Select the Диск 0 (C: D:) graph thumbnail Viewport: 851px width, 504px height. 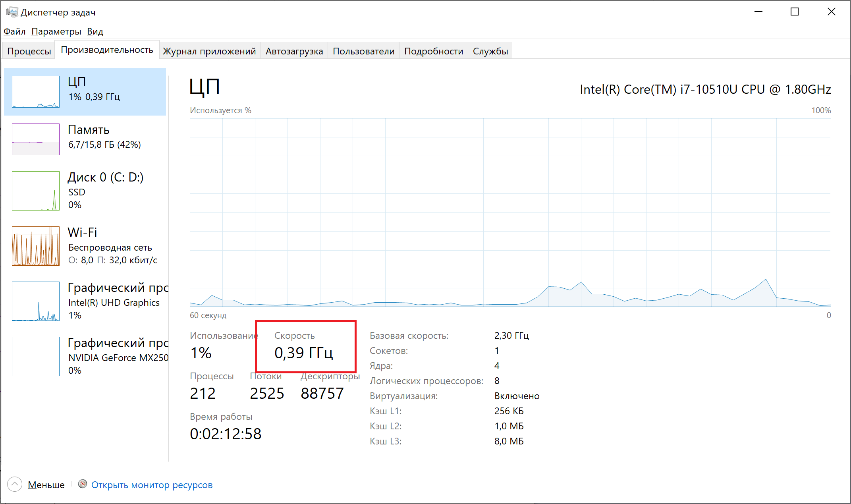pos(36,191)
